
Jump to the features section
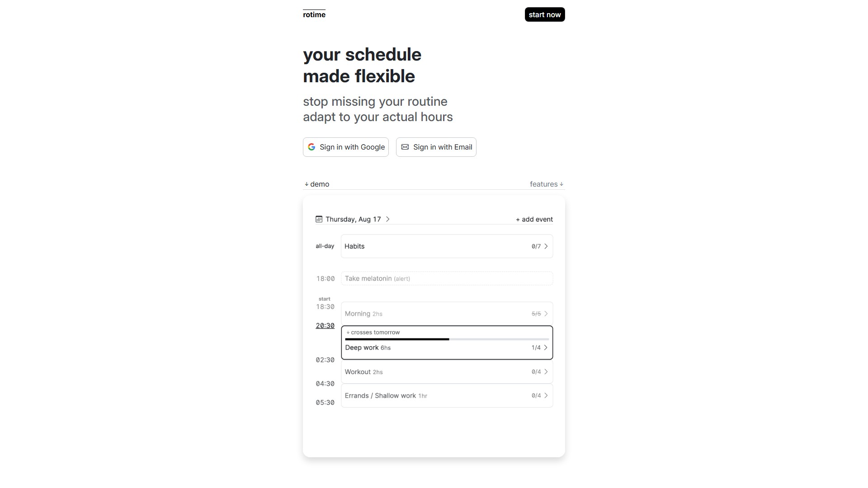543,184
